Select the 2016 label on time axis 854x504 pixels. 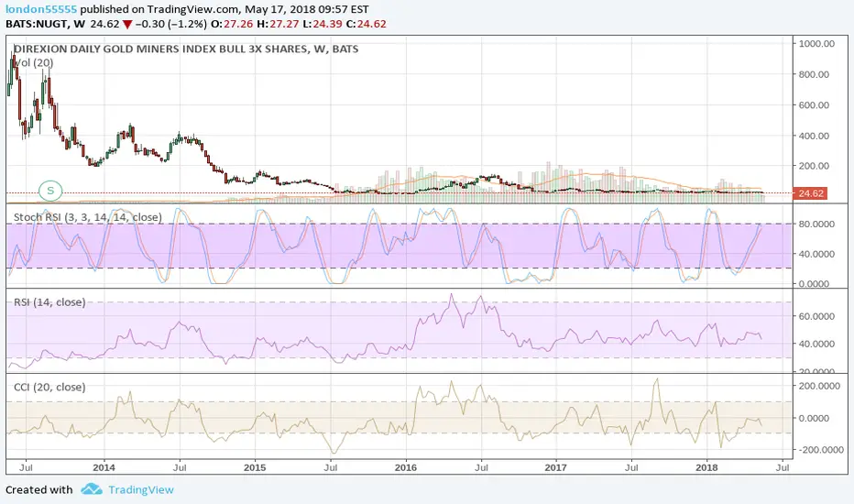click(x=405, y=467)
